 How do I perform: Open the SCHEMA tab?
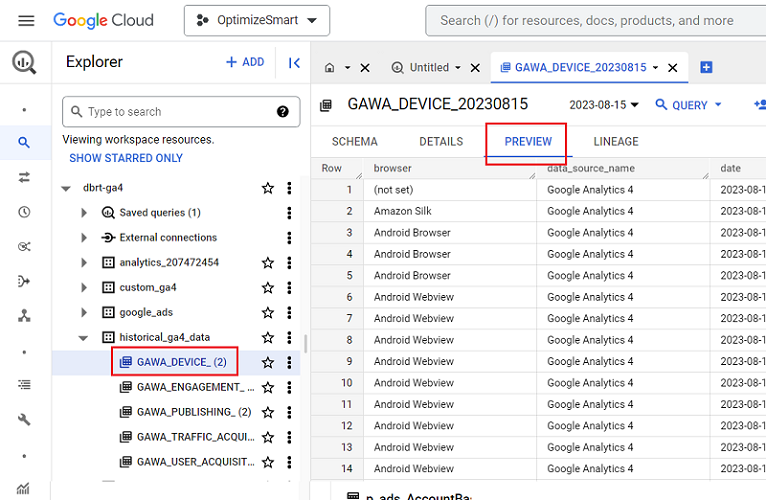click(355, 142)
